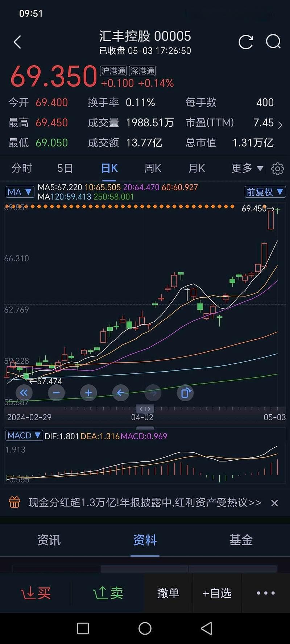Switch to 5日 chart tab
The width and height of the screenshot is (290, 644).
[65, 168]
